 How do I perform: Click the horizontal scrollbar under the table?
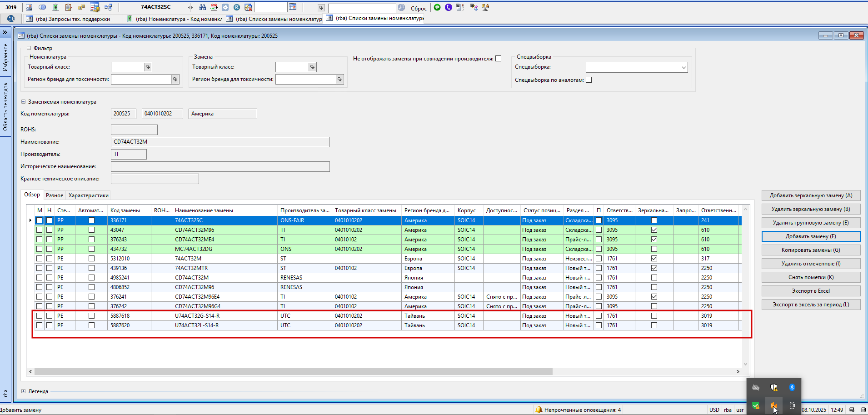pos(293,371)
